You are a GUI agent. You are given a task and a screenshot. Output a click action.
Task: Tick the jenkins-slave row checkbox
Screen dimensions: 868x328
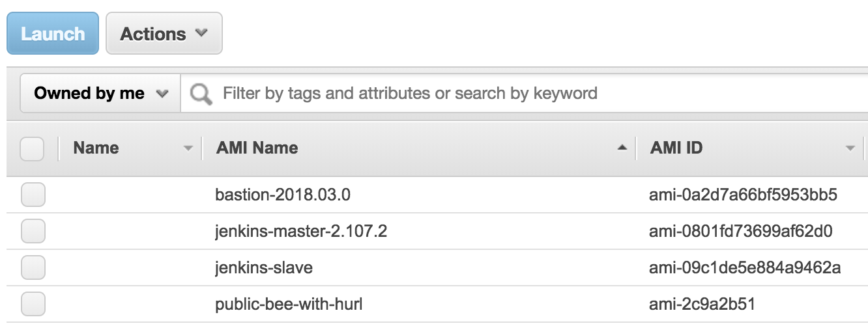[x=33, y=267]
